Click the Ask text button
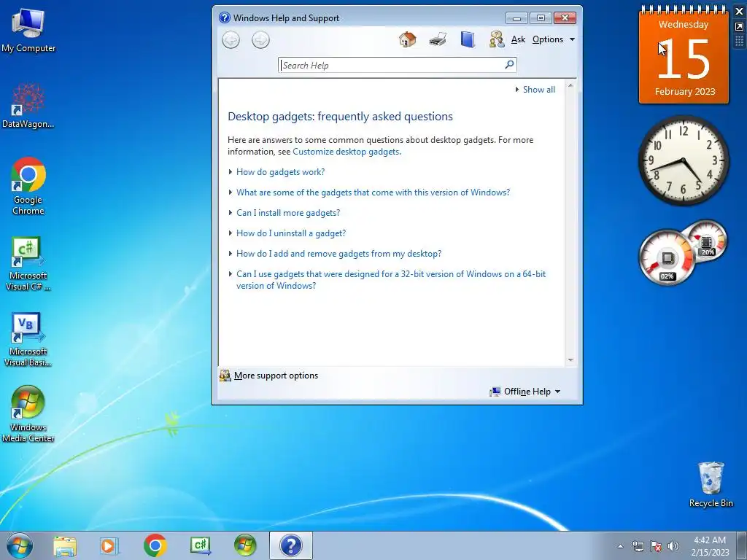This screenshot has height=560, width=747. tap(518, 39)
